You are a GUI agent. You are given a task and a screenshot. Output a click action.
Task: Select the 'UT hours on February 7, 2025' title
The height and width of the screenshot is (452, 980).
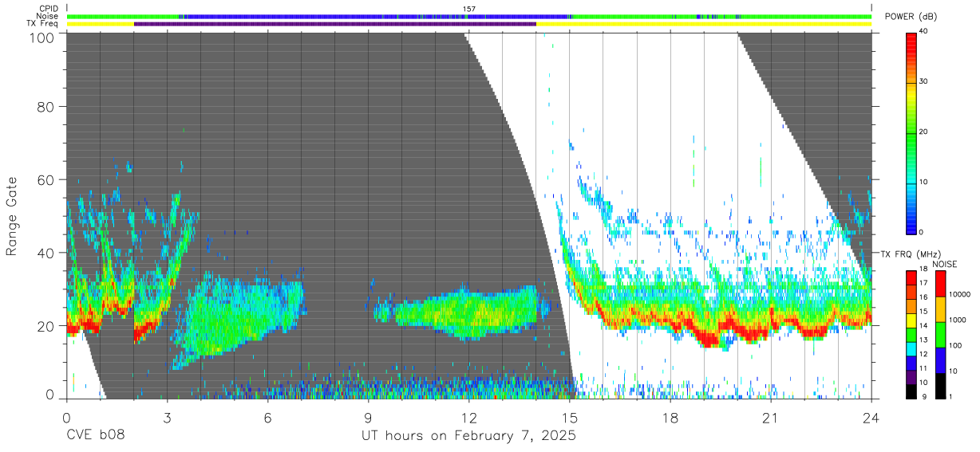click(x=468, y=436)
